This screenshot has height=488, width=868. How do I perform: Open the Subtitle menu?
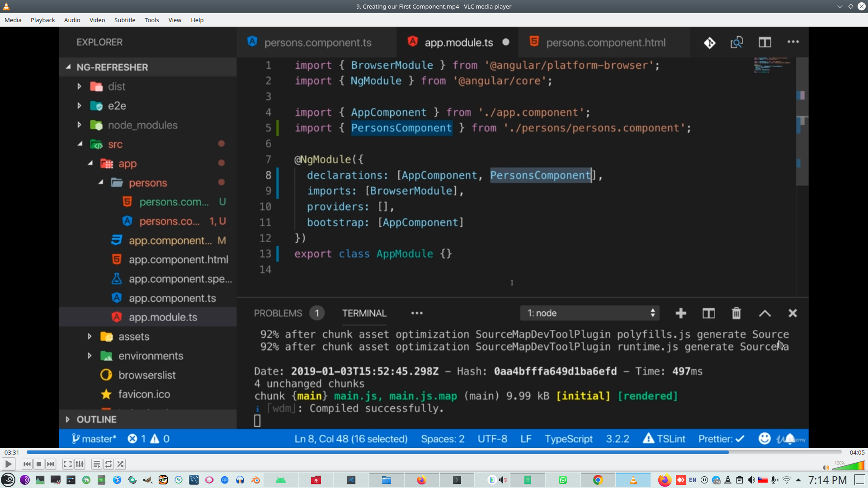coord(124,20)
